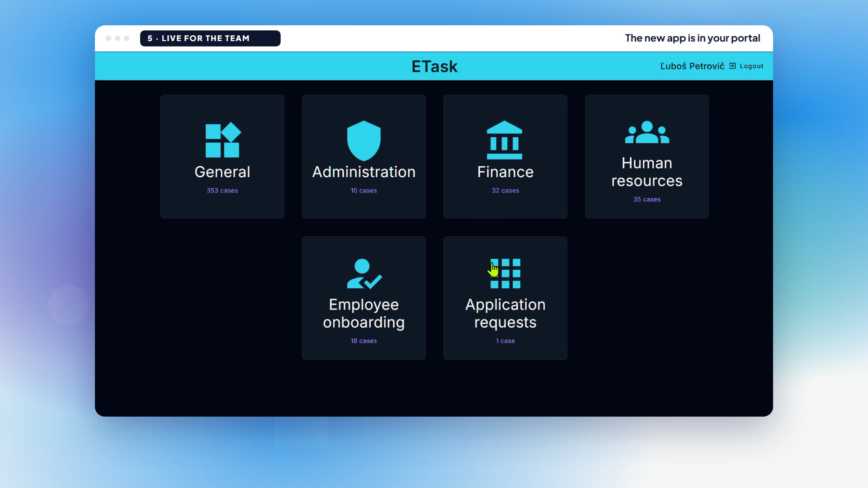868x488 pixels.
Task: Select the Finance title text
Action: (505, 172)
